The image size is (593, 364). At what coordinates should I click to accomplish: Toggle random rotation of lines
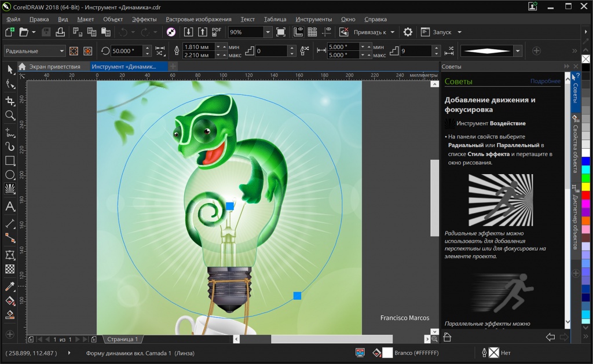click(x=160, y=51)
